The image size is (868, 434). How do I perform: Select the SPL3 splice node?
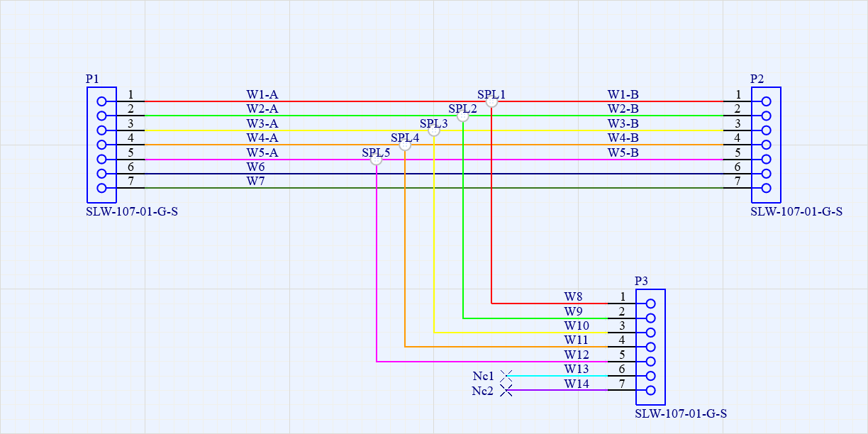(435, 131)
